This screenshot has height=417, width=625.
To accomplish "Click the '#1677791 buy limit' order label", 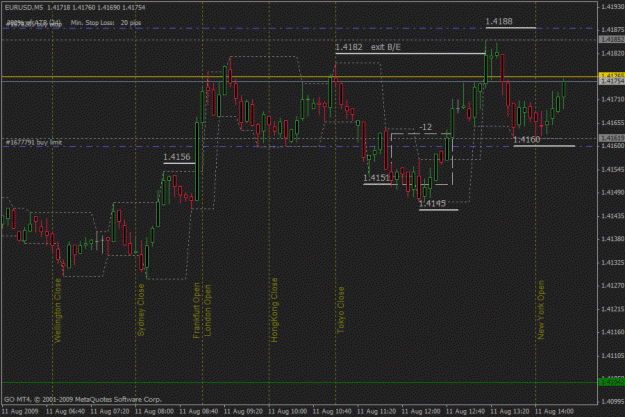I will [34, 142].
